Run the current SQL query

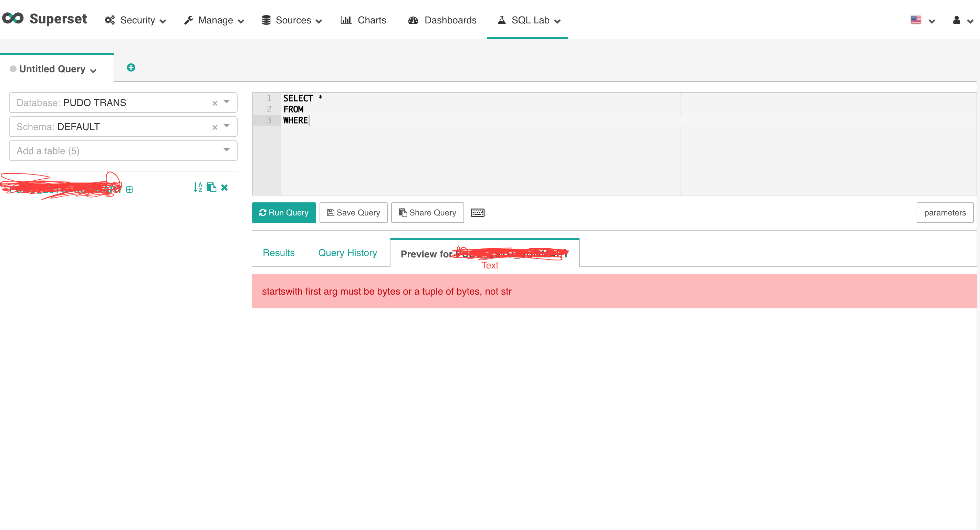click(x=283, y=213)
